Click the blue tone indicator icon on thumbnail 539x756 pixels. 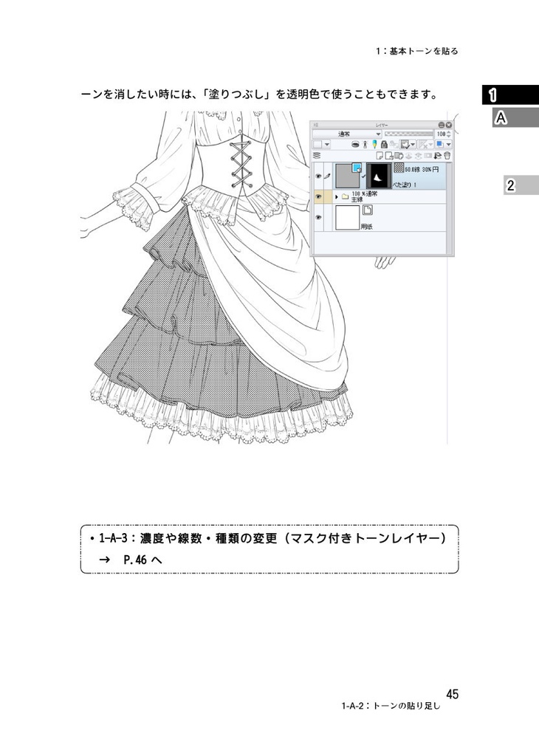coord(357,168)
